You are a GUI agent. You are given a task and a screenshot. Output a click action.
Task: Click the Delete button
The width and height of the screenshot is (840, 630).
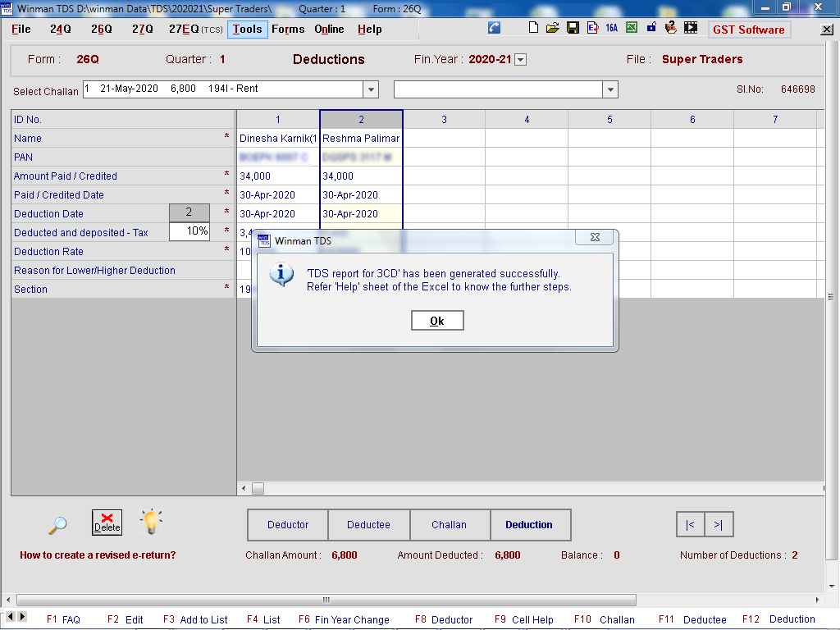coord(107,523)
